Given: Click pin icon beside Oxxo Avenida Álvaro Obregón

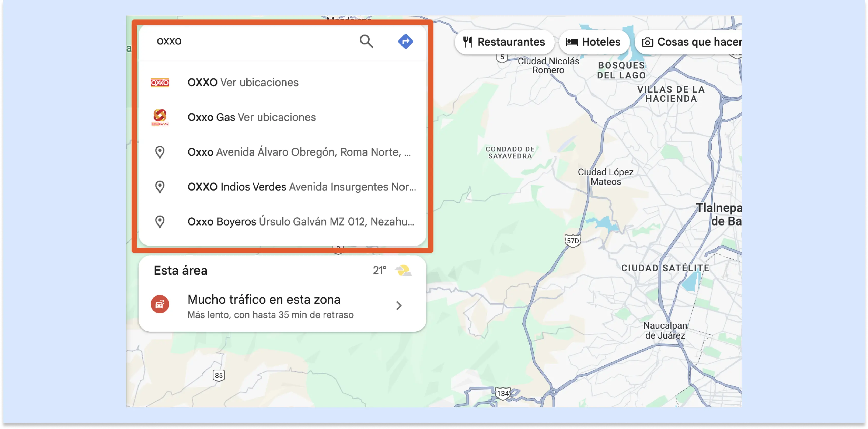Looking at the screenshot, I should point(160,152).
